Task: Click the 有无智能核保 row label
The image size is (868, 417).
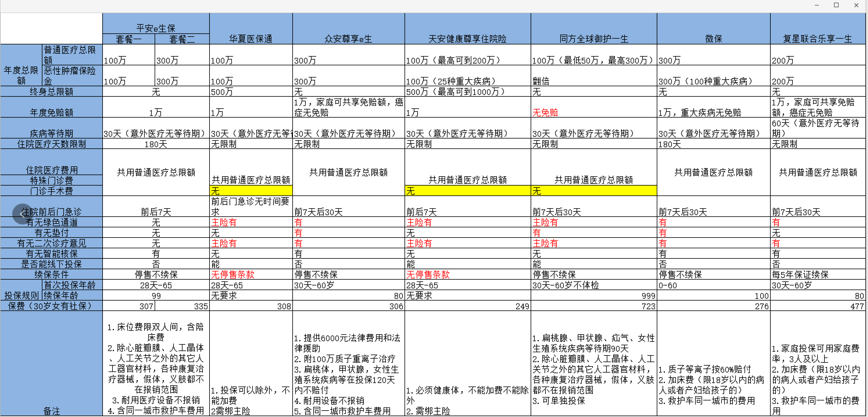Action: tap(51, 253)
